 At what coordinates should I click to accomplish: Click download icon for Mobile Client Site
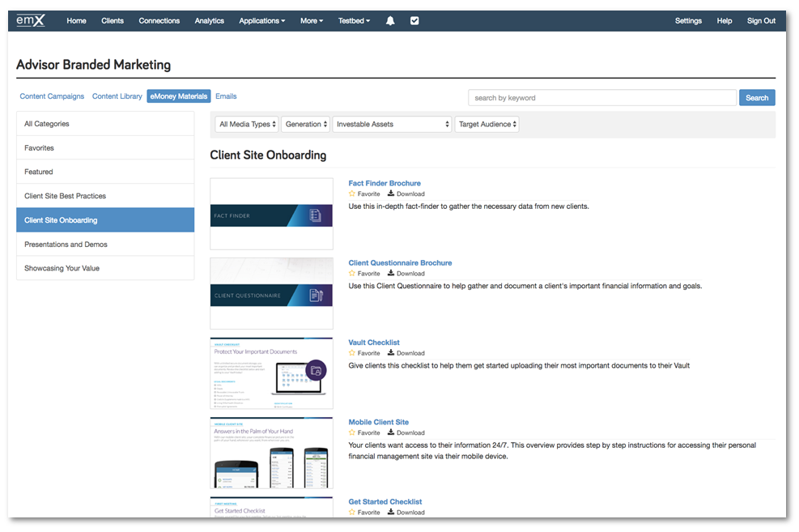pyautogui.click(x=391, y=432)
